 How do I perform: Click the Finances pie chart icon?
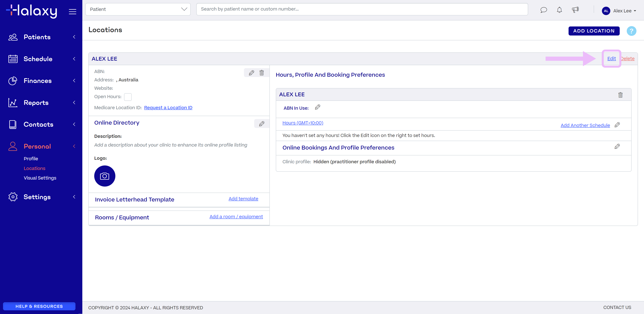point(13,81)
